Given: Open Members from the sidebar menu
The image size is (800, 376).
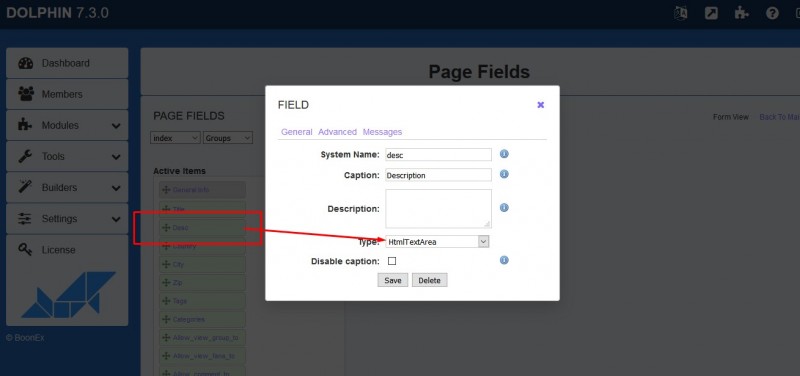Looking at the screenshot, I should coord(67,94).
